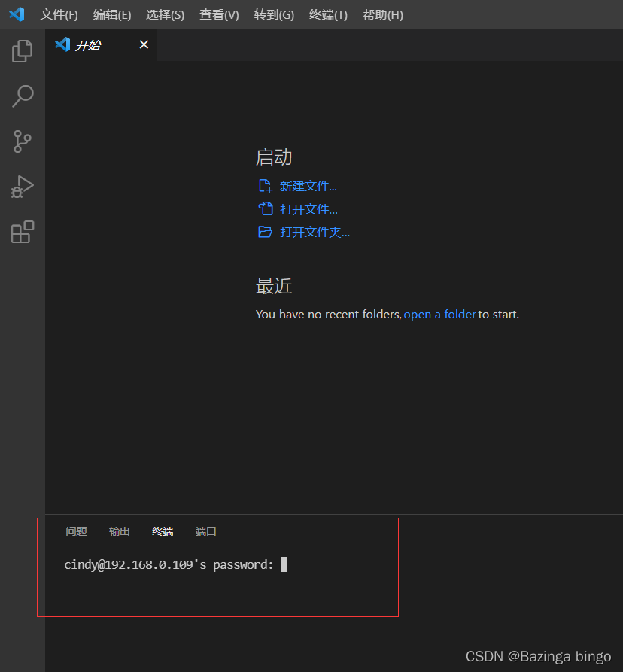623x672 pixels.
Task: Open the 查看 menu
Action: tap(219, 14)
